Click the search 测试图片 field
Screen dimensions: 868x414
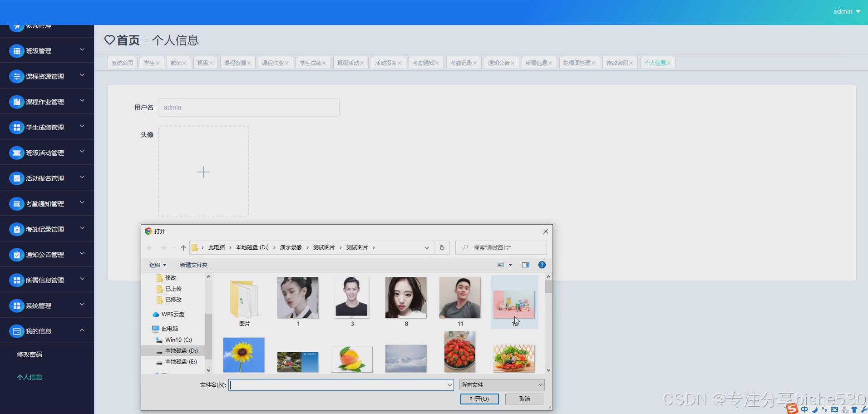(501, 247)
